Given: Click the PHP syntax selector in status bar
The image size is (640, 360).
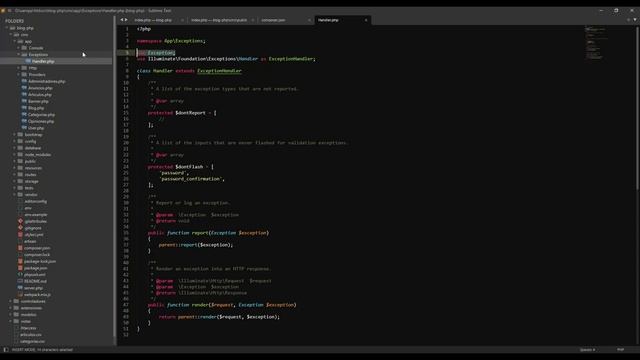Looking at the screenshot, I should 621,350.
